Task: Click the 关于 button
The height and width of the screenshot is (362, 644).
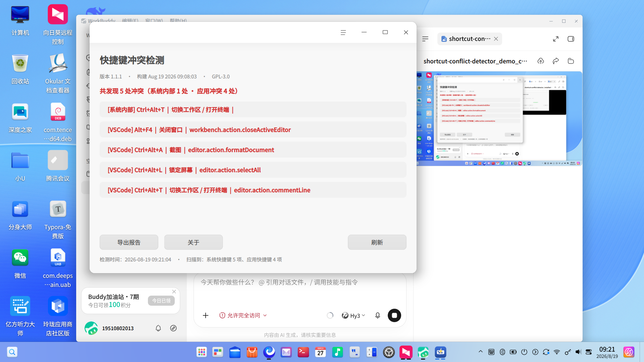Action: pyautogui.click(x=194, y=242)
